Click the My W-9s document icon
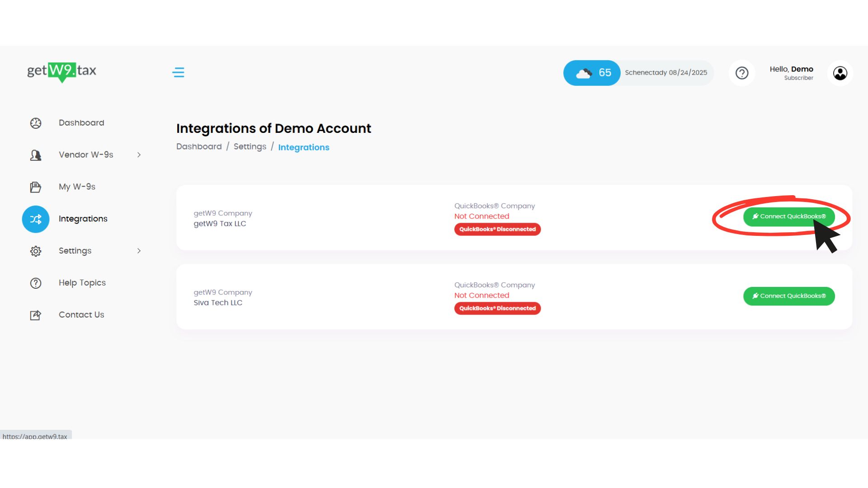 [36, 187]
